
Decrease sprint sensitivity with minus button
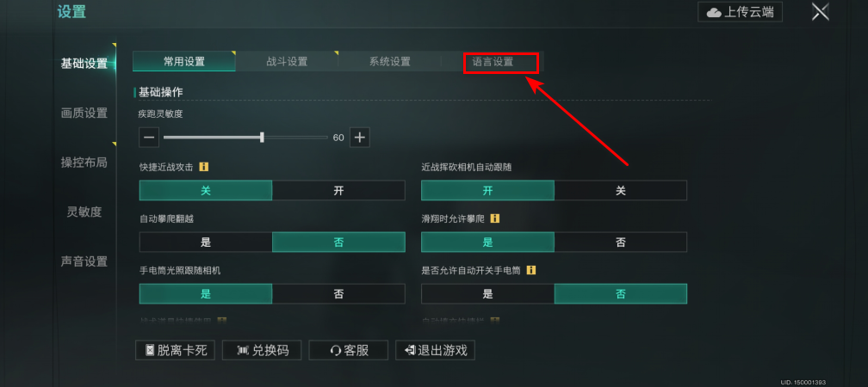click(x=149, y=137)
